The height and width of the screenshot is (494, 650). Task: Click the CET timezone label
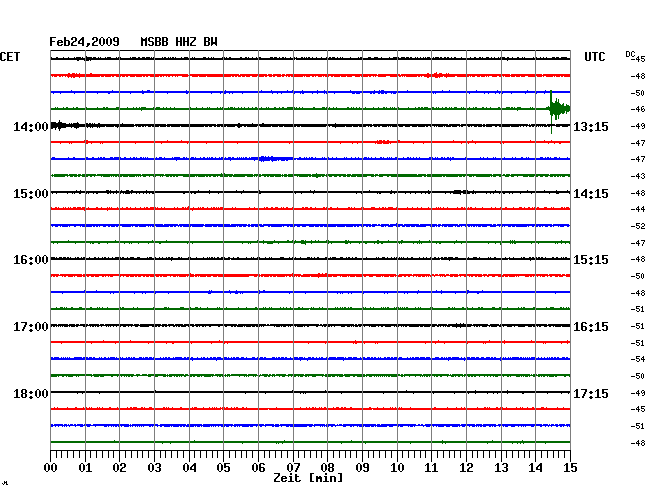pos(10,57)
